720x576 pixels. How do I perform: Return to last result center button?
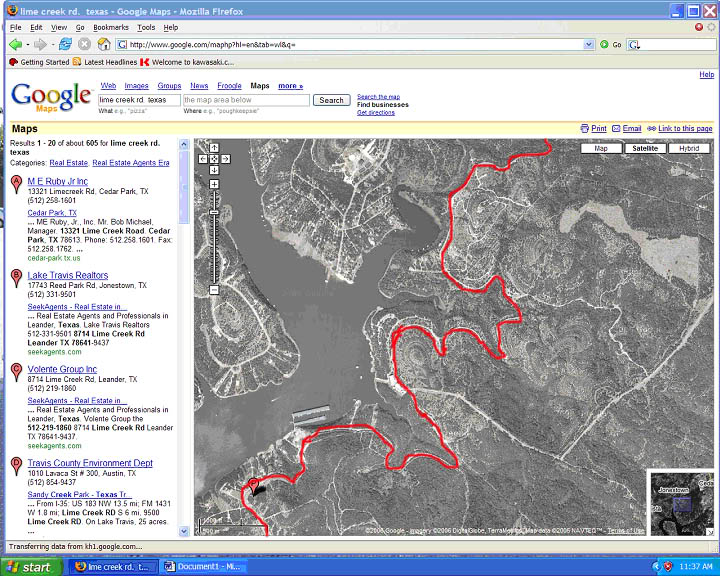[x=214, y=158]
